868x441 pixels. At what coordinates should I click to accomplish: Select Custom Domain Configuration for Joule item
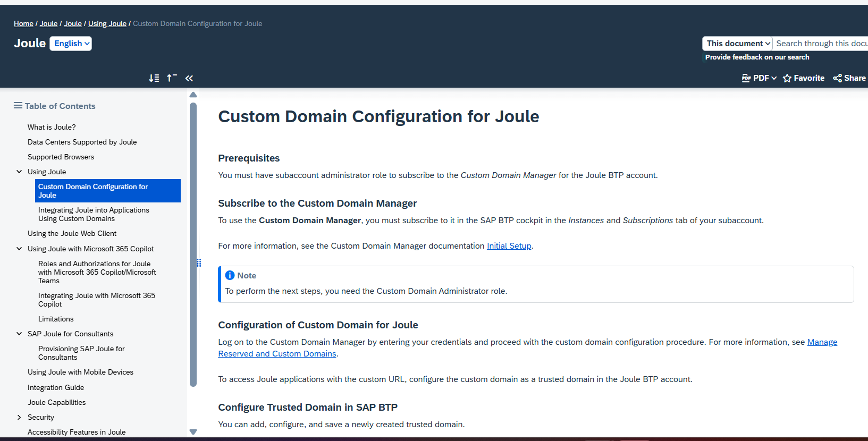click(108, 191)
